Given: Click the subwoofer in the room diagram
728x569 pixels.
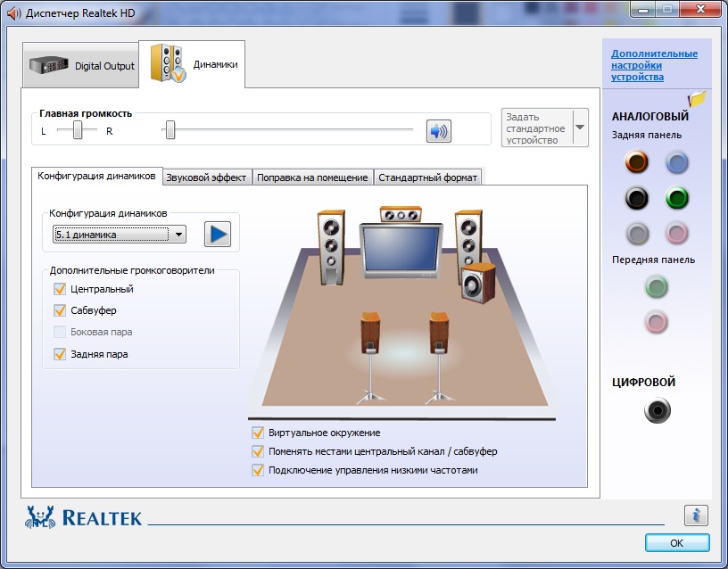Looking at the screenshot, I should (x=478, y=282).
